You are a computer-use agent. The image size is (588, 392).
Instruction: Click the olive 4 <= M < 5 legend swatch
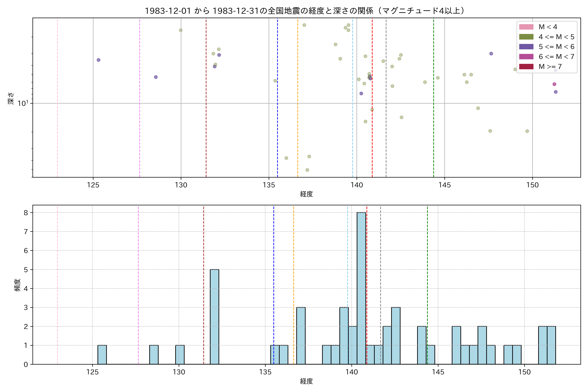pos(526,37)
